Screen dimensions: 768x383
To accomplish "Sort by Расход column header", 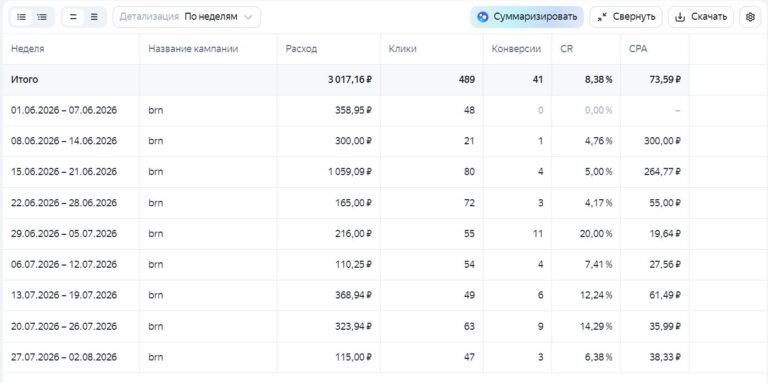I will click(x=301, y=49).
